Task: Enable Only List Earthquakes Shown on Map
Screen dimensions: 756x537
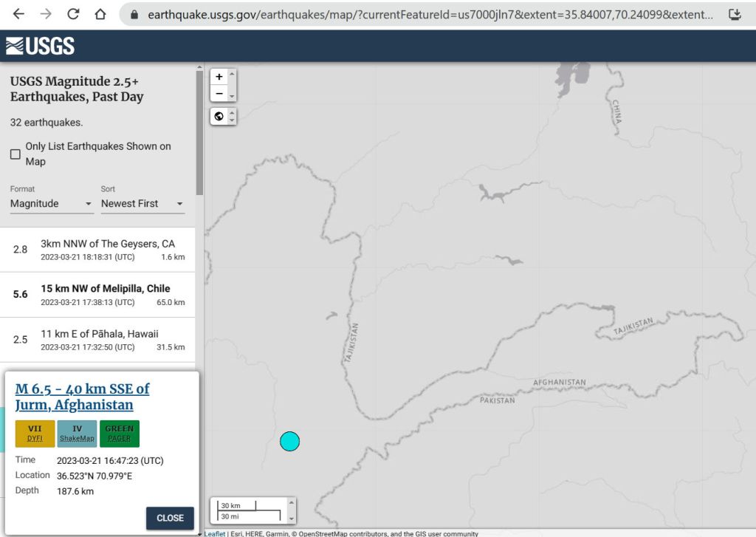Action: (x=15, y=154)
